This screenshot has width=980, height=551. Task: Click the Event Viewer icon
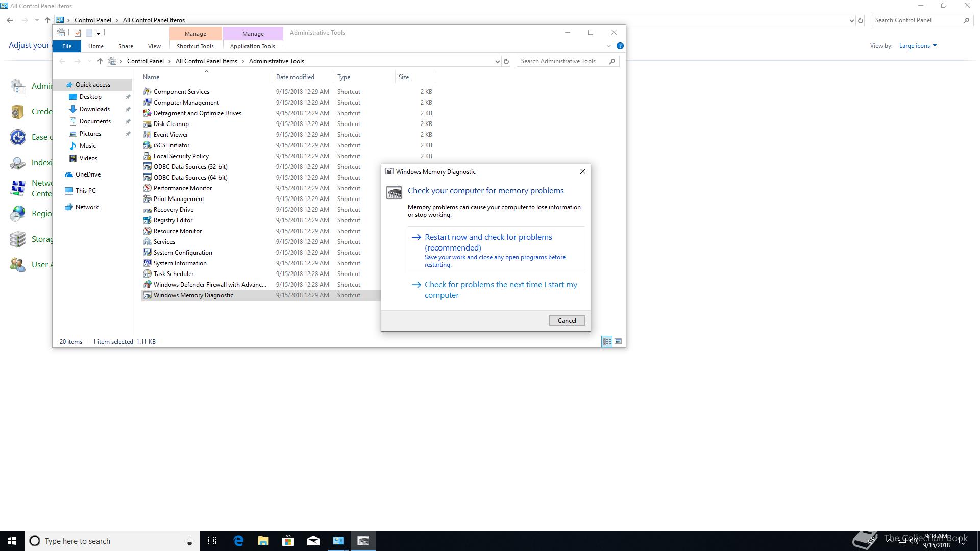pos(148,135)
